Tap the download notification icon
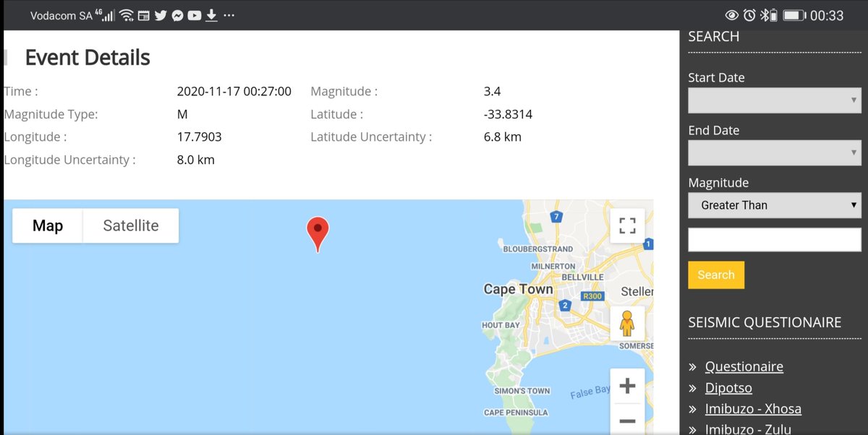 pos(211,15)
